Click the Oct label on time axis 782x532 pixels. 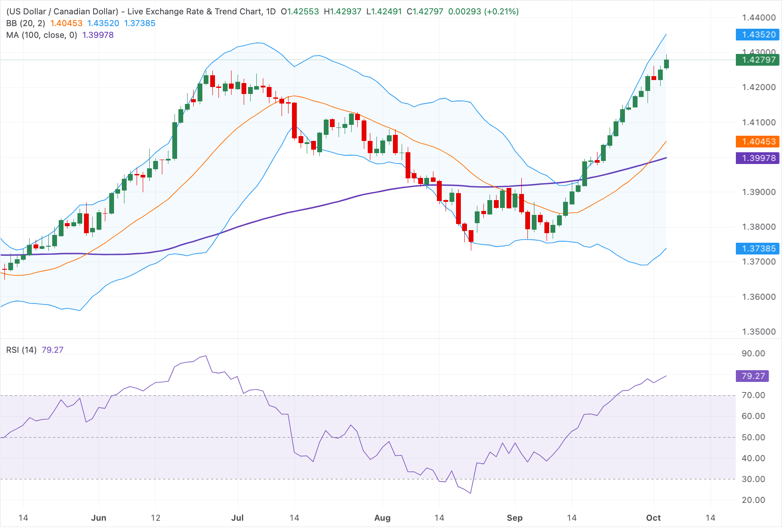[x=653, y=518]
